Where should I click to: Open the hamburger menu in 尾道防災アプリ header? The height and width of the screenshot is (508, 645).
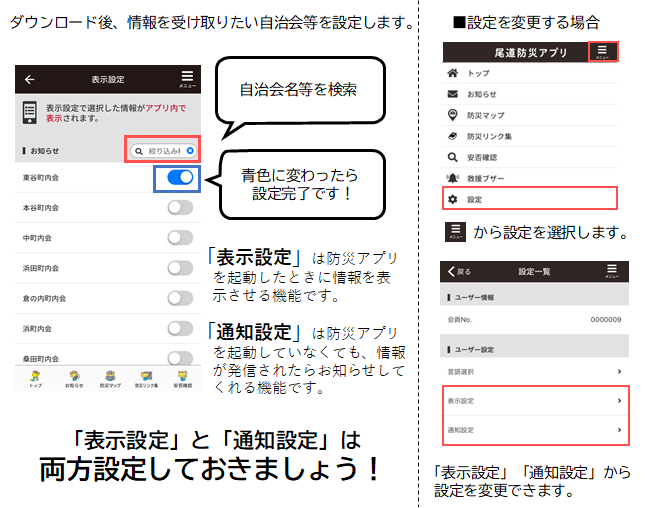coord(603,52)
